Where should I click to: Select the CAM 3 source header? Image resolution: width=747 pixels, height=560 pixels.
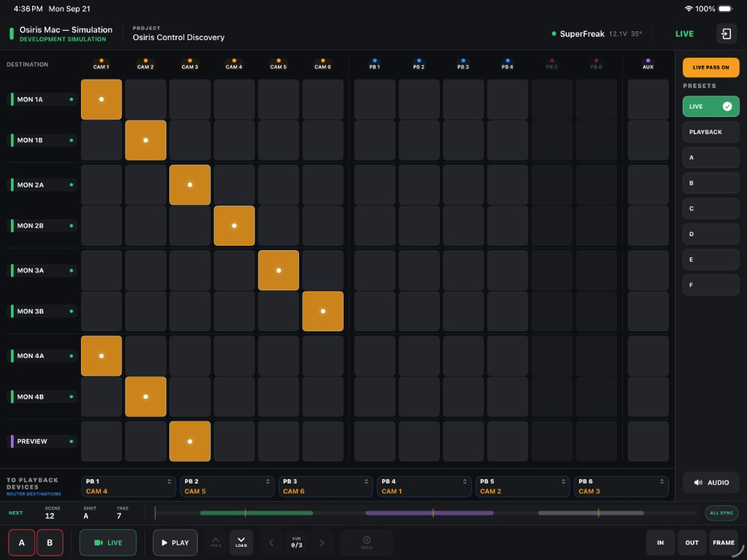pos(190,64)
